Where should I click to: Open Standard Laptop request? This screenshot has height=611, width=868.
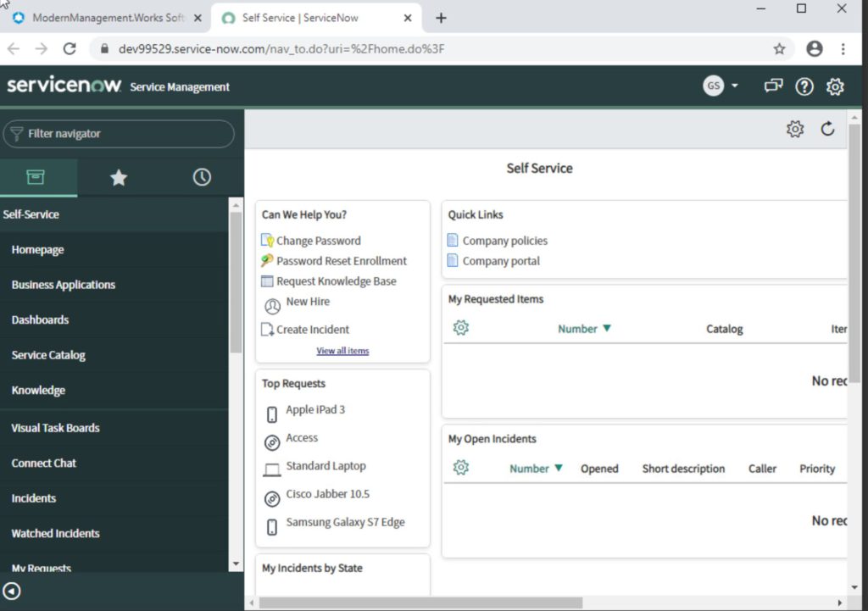click(x=325, y=466)
